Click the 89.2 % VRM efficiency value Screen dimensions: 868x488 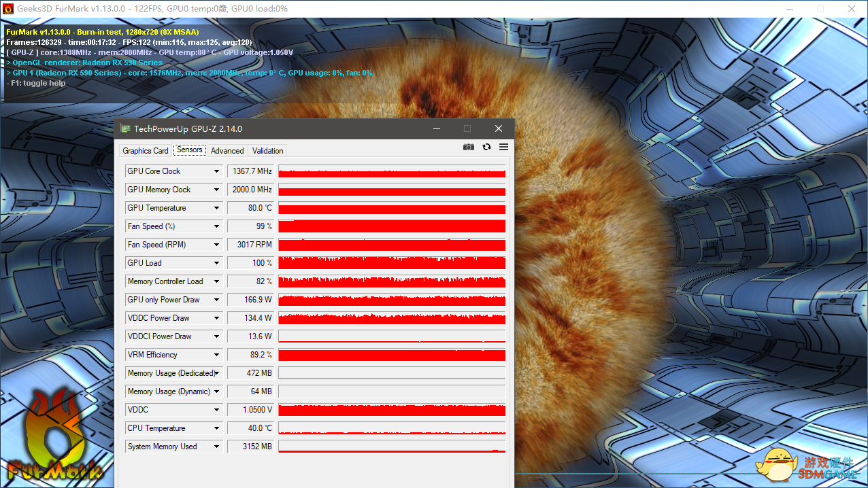250,355
